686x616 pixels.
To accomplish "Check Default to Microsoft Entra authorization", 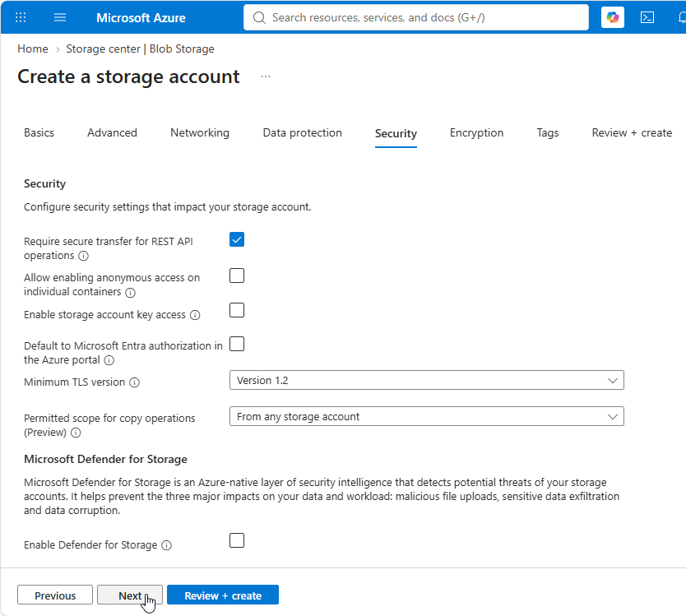I will click(237, 344).
